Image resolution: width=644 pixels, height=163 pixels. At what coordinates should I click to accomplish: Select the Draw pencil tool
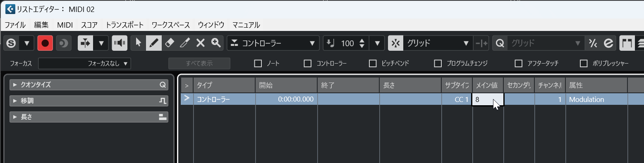(x=153, y=43)
